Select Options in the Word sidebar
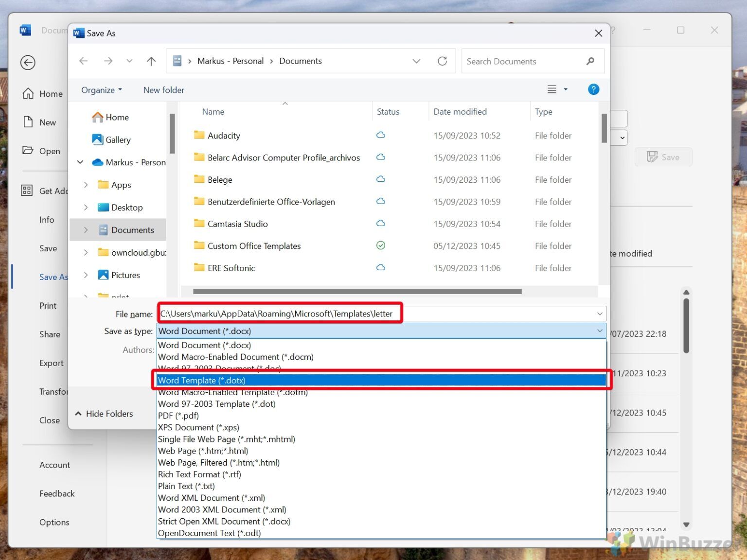Screen dimensions: 747x560 [x=54, y=522]
